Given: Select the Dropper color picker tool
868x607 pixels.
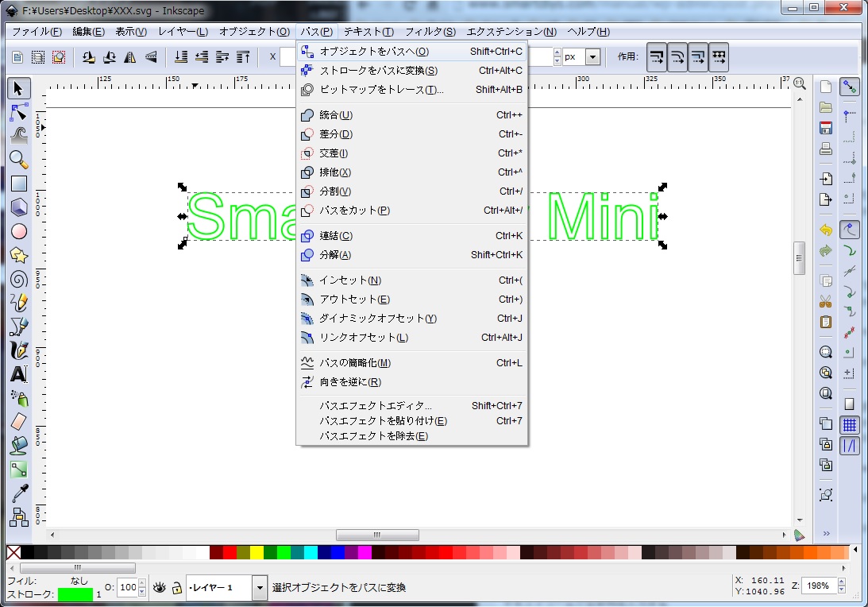Looking at the screenshot, I should 19,493.
